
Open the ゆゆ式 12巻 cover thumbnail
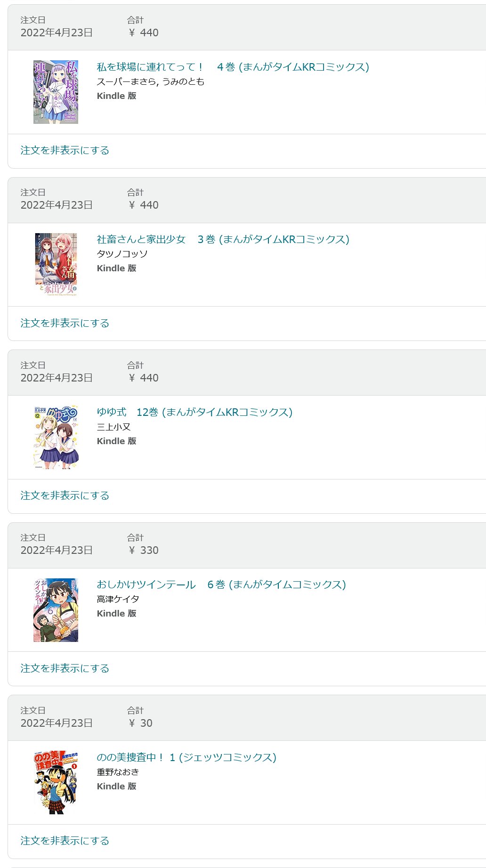pyautogui.click(x=56, y=437)
